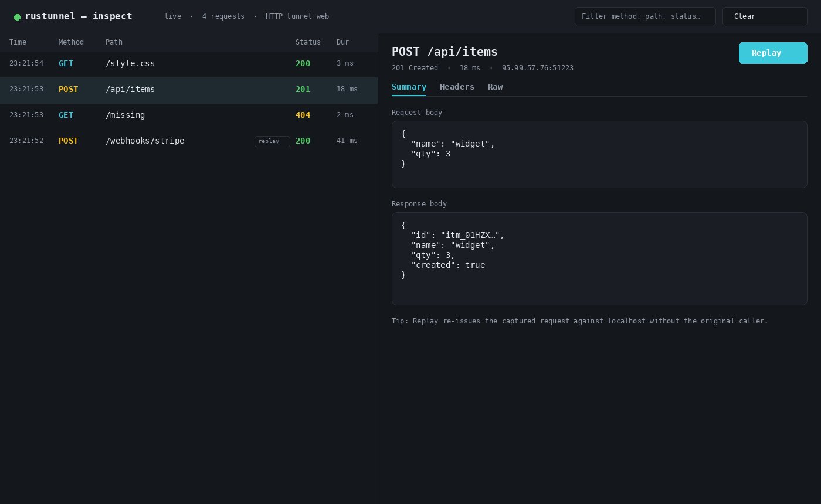This screenshot has height=504, width=821.
Task: Click the replay badge on /webhooks/stripe row
Action: pos(272,141)
